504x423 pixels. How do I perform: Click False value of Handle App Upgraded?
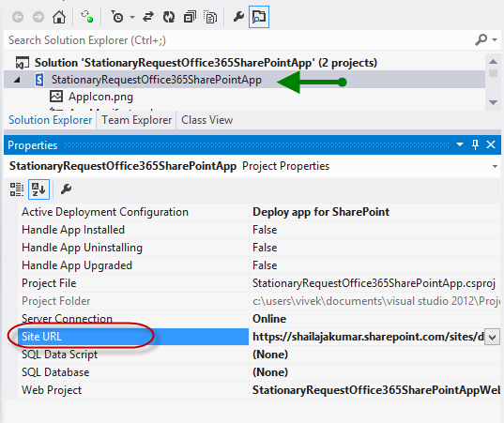click(x=265, y=265)
